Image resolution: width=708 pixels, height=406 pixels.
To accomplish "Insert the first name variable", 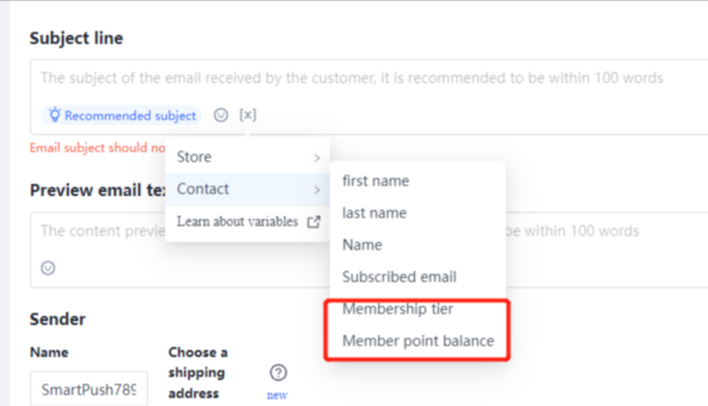I will (x=375, y=181).
